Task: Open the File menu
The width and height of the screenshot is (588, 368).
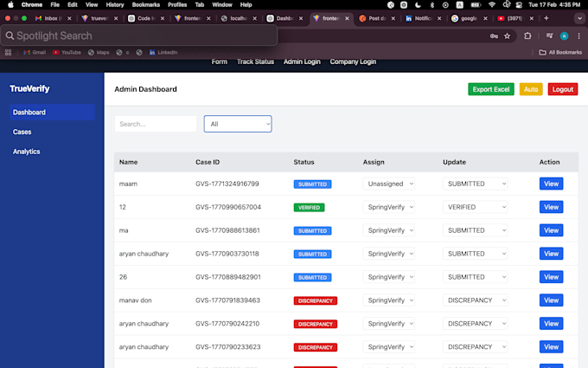Action: point(54,5)
